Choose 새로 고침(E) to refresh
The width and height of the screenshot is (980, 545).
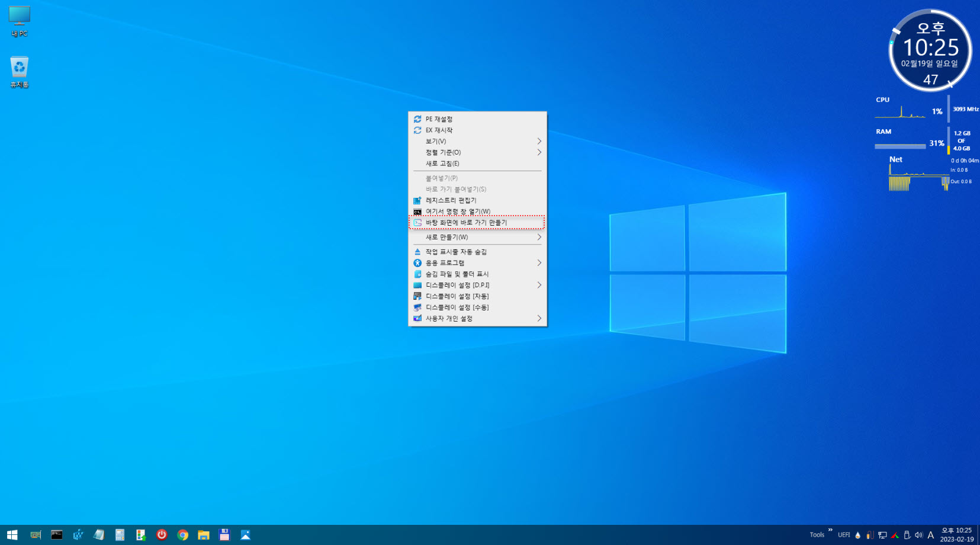[477, 163]
